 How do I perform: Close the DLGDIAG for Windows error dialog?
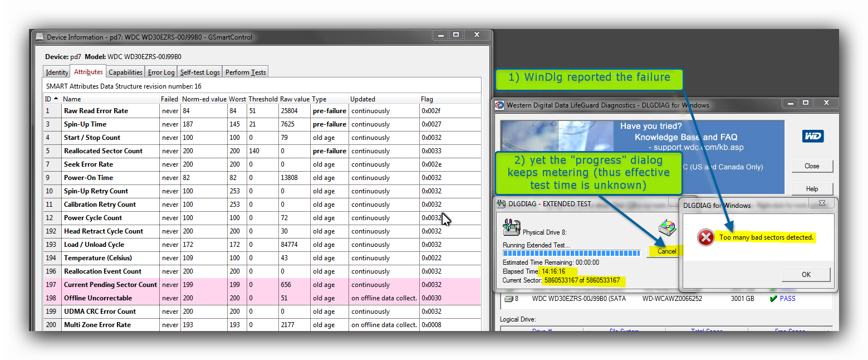click(822, 203)
